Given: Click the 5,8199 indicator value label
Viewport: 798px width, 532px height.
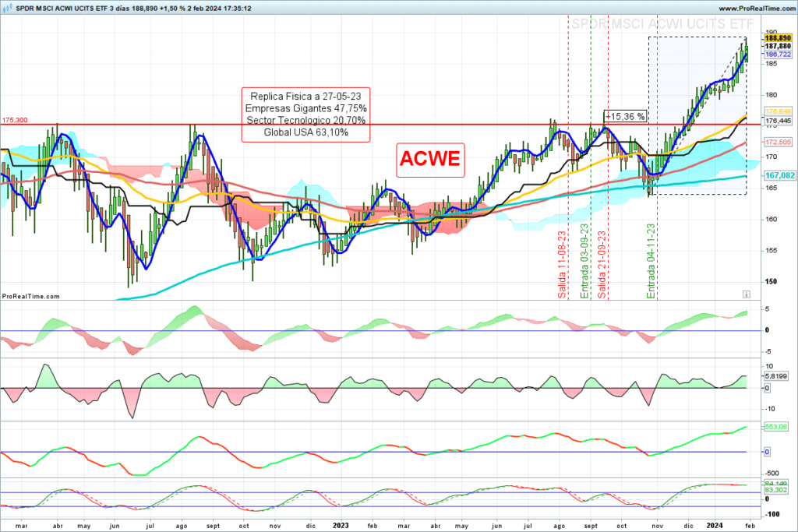Looking at the screenshot, I should click(776, 376).
